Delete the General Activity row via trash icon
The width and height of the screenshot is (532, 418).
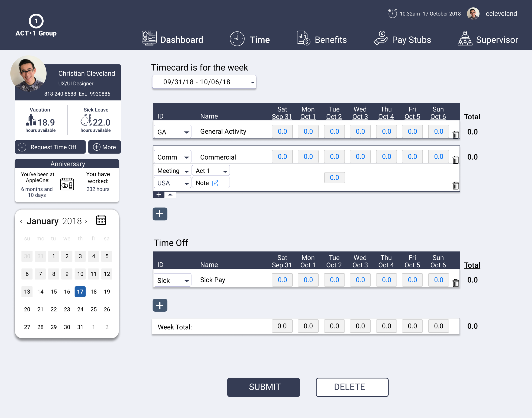click(455, 135)
